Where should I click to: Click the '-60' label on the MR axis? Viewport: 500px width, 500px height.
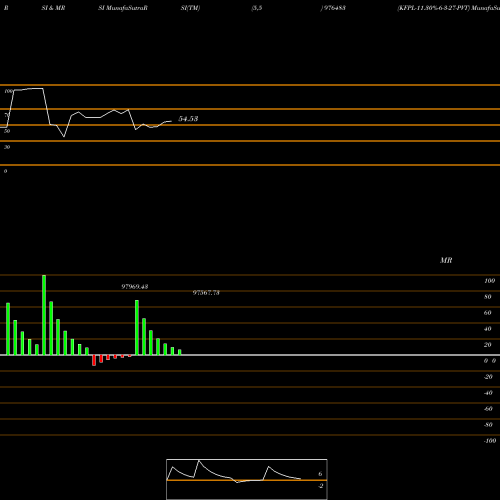coord(488,409)
